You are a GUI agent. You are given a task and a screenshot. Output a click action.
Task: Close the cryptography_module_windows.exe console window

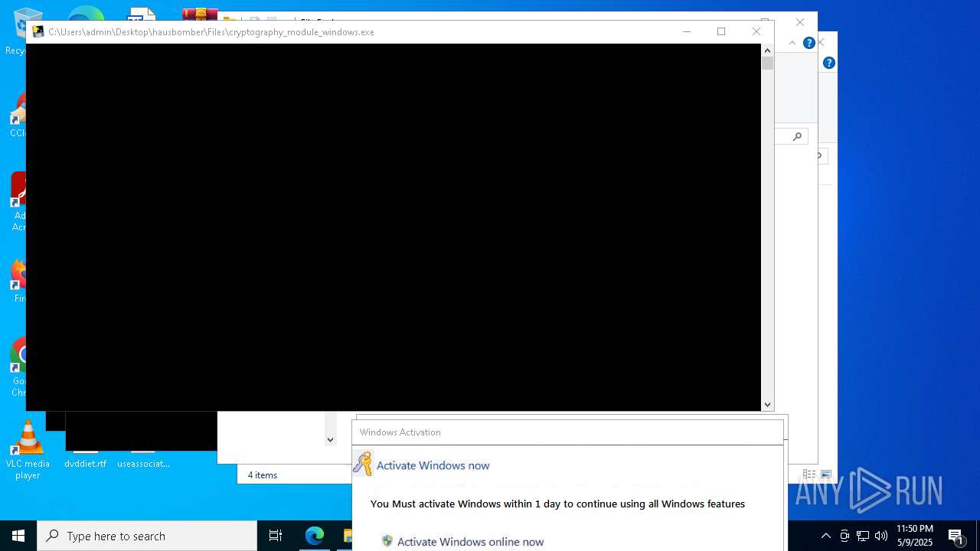tap(756, 31)
